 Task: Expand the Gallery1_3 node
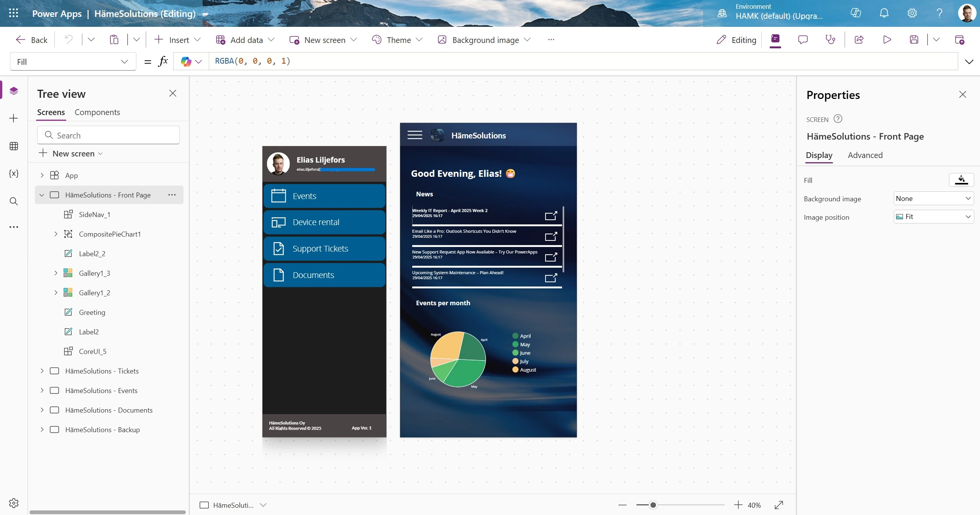56,273
